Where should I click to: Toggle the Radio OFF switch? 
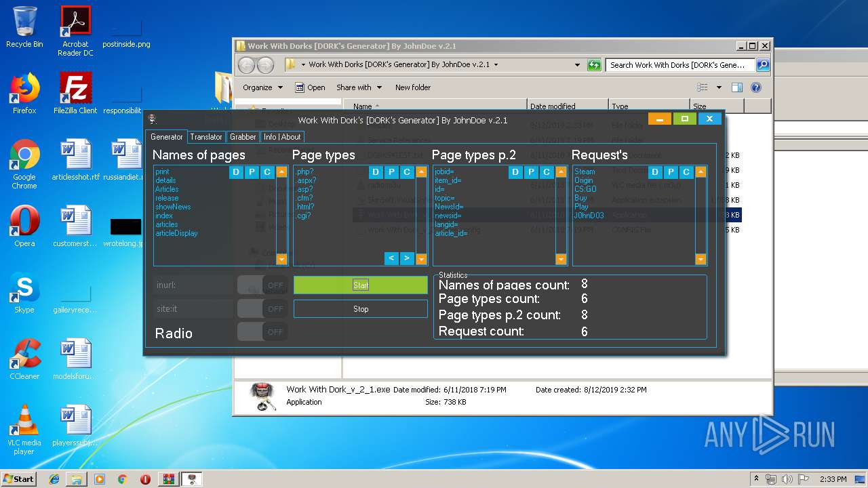(262, 332)
